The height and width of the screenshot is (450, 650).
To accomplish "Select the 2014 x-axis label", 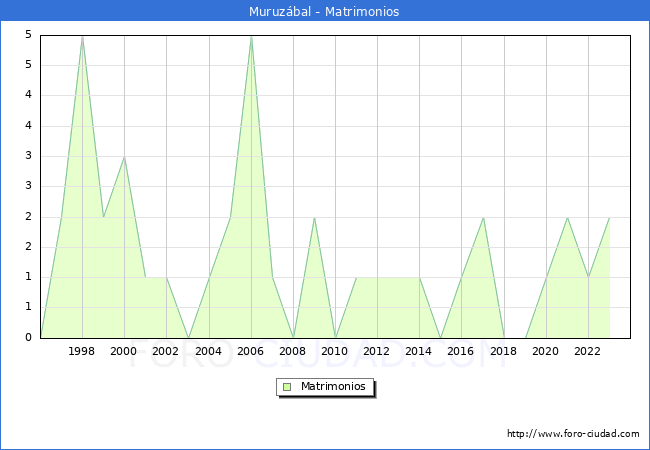I will [419, 351].
